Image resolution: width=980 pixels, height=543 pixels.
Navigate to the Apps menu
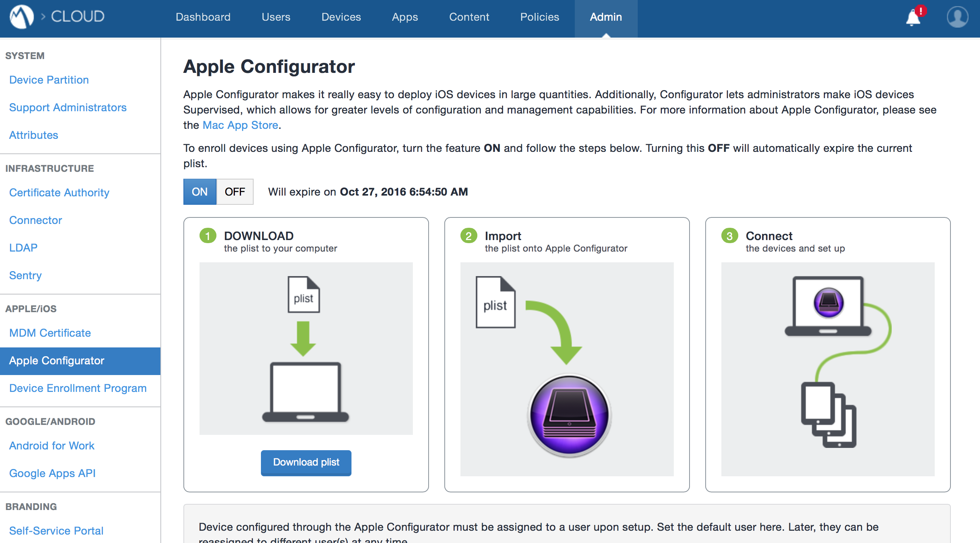[x=404, y=17]
